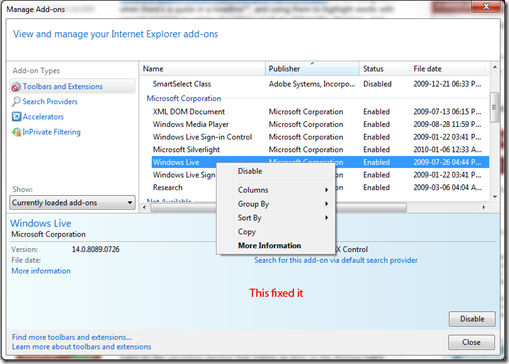
Task: Click file date 2010-01-06 12:33 of Silverlight
Action: [x=447, y=150]
